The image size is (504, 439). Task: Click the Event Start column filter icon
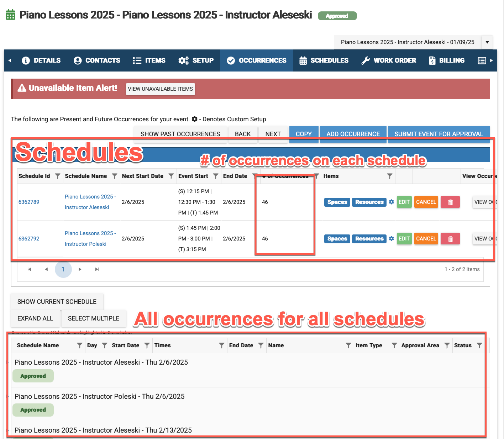point(216,176)
